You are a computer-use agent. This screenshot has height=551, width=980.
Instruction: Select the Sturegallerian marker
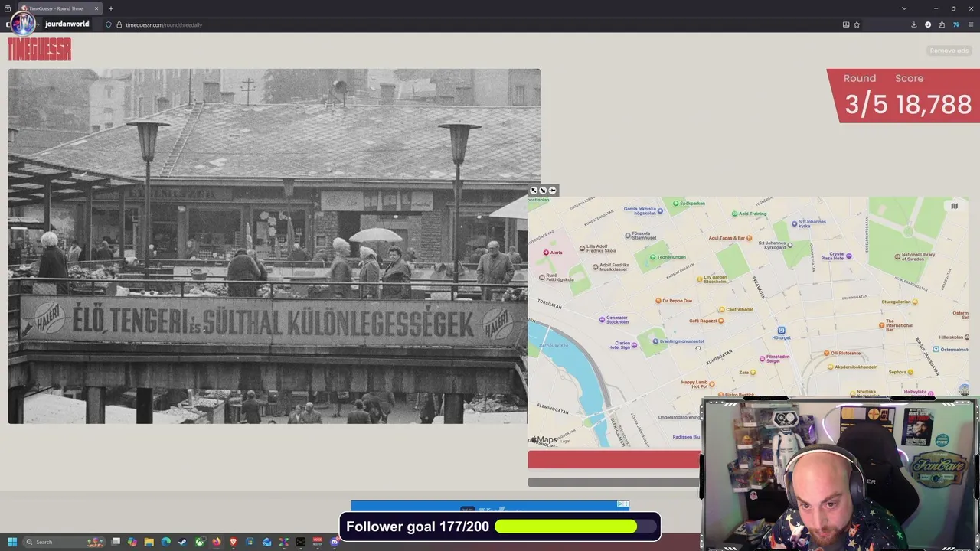coord(916,302)
